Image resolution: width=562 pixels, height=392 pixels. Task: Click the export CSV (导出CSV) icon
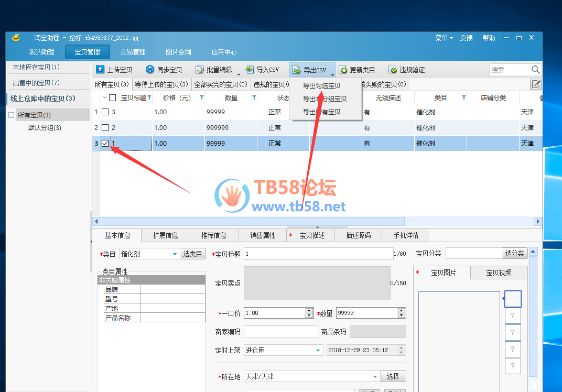click(x=296, y=70)
